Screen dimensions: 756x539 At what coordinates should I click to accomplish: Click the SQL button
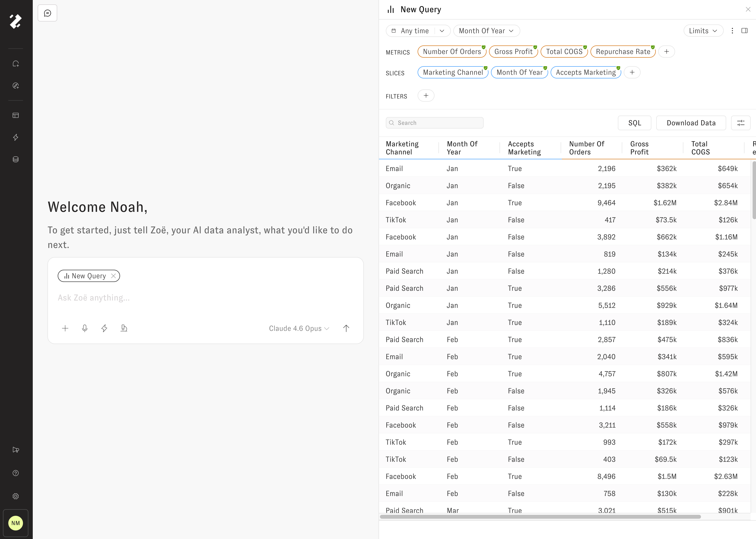634,123
